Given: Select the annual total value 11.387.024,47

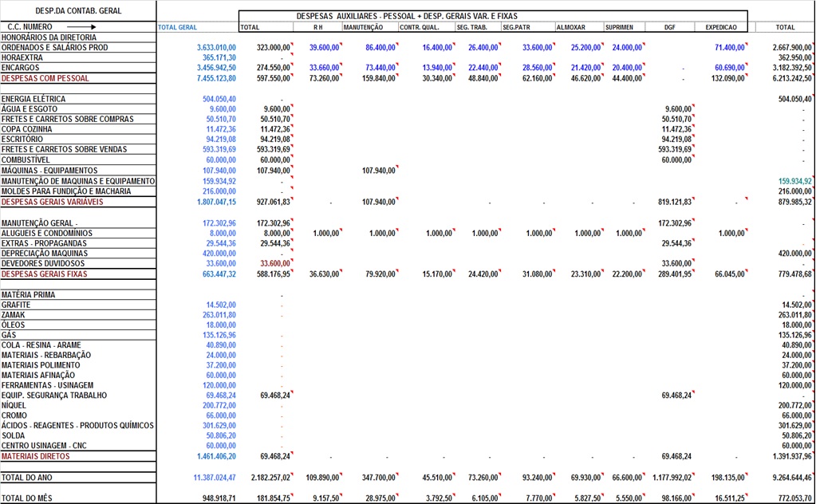Looking at the screenshot, I should point(215,478).
